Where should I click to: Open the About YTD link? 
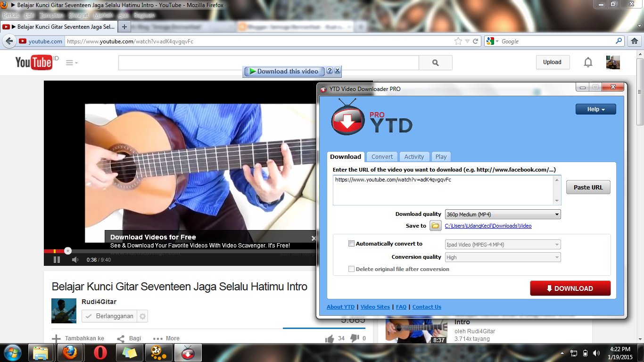340,307
